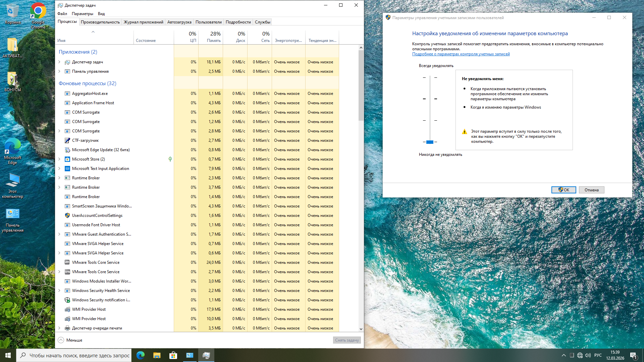644x362 pixels.
Task: Show hidden system tray icons
Action: [x=563, y=355]
